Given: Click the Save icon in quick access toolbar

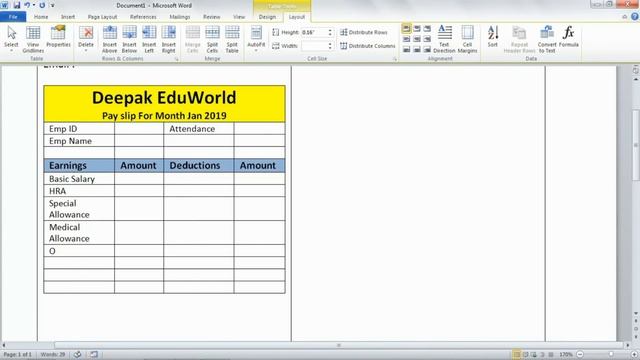Looking at the screenshot, I should click(17, 5).
